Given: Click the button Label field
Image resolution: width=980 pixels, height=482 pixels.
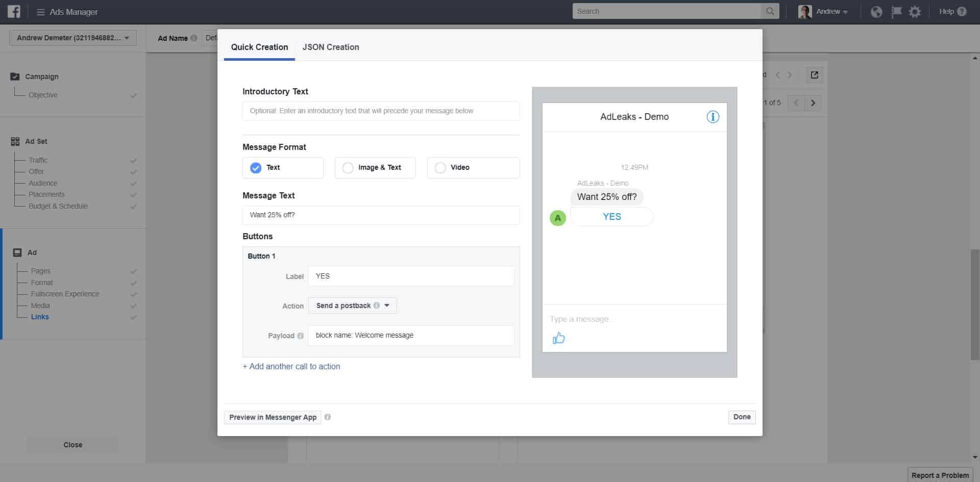Looking at the screenshot, I should (x=411, y=276).
